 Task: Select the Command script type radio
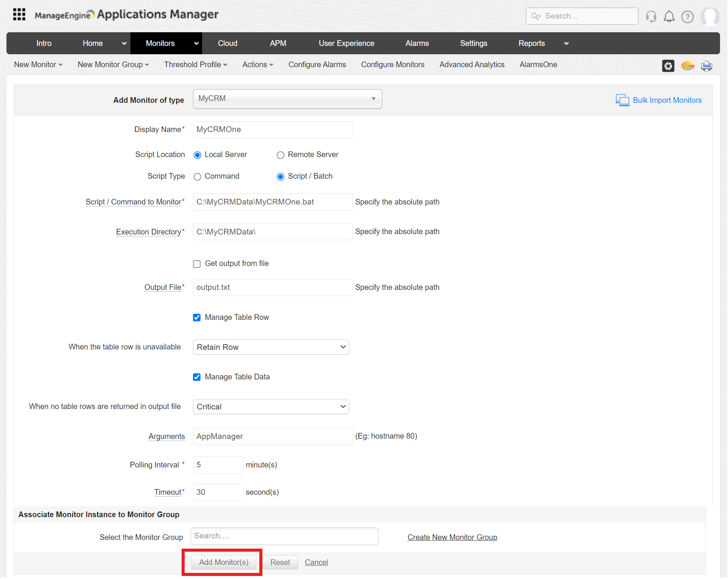coord(198,177)
